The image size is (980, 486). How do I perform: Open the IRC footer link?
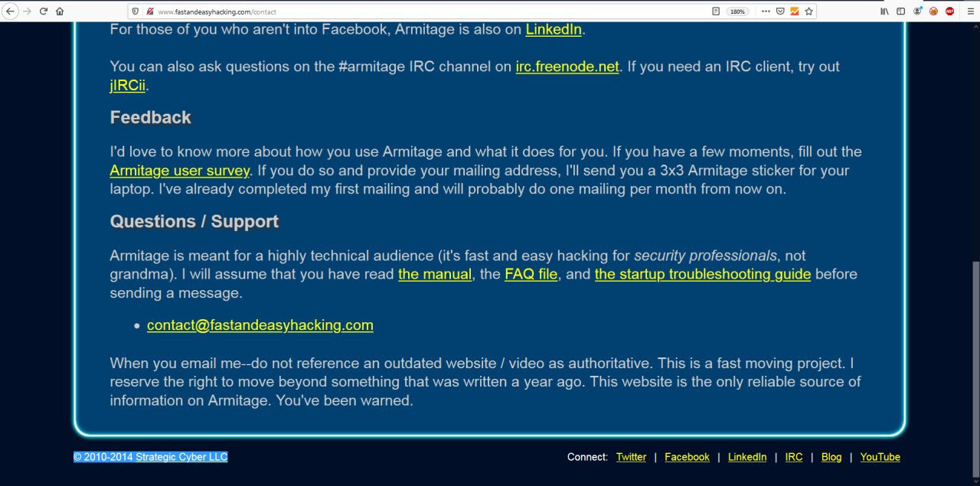click(x=794, y=457)
